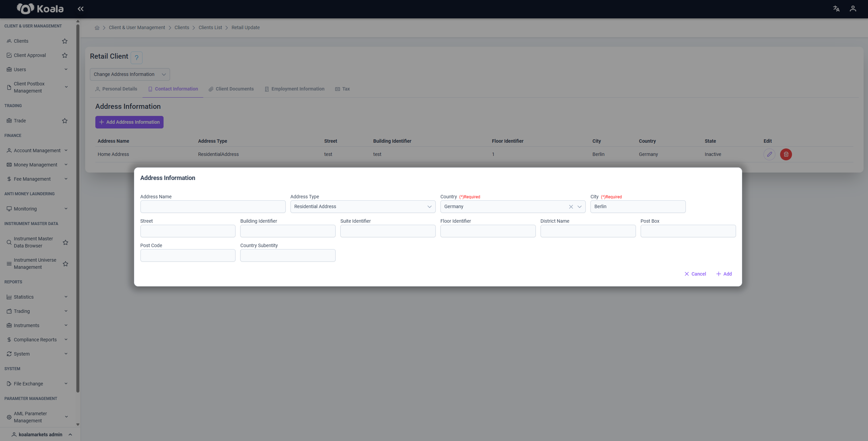Click the File Exchange icon in sidebar
This screenshot has width=868, height=441.
(x=9, y=384)
